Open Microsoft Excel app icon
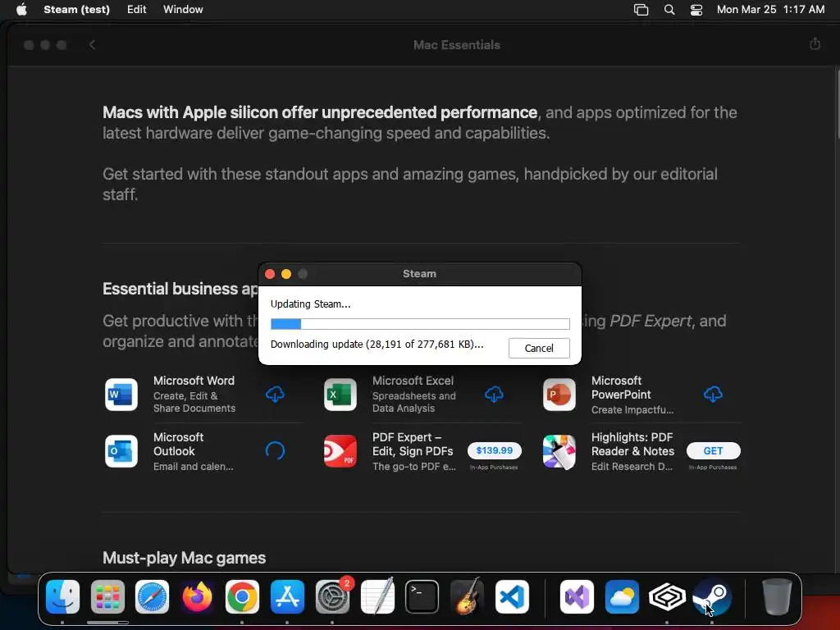Viewport: 840px width, 630px height. pos(340,395)
